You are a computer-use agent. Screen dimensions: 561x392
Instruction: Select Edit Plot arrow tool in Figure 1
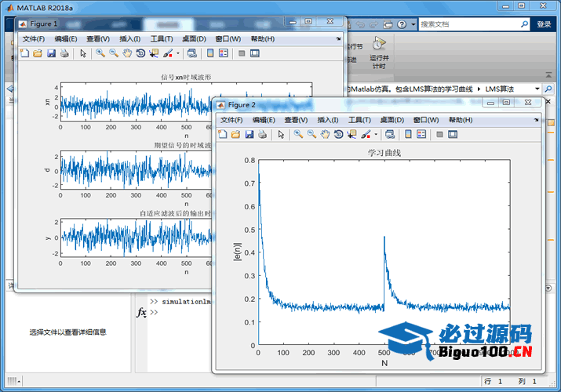click(x=83, y=53)
